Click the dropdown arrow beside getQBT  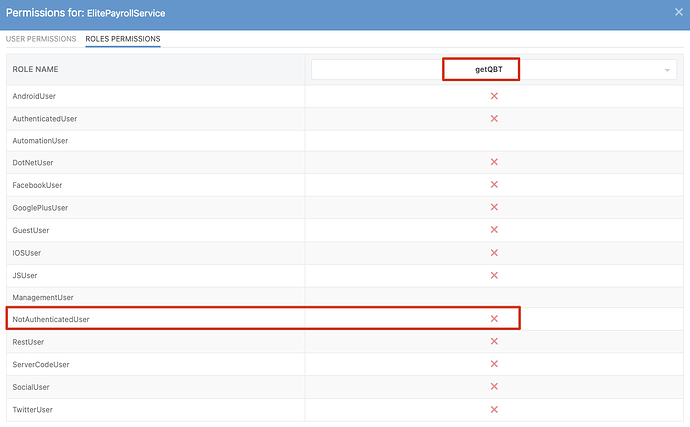[666, 70]
